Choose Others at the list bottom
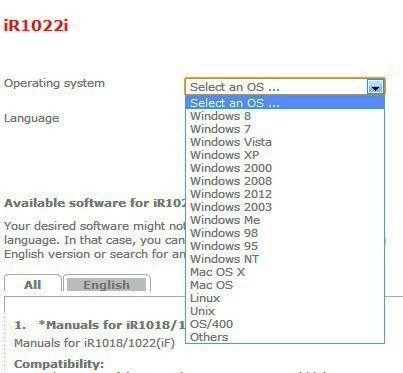The image size is (403, 373). 285,337
